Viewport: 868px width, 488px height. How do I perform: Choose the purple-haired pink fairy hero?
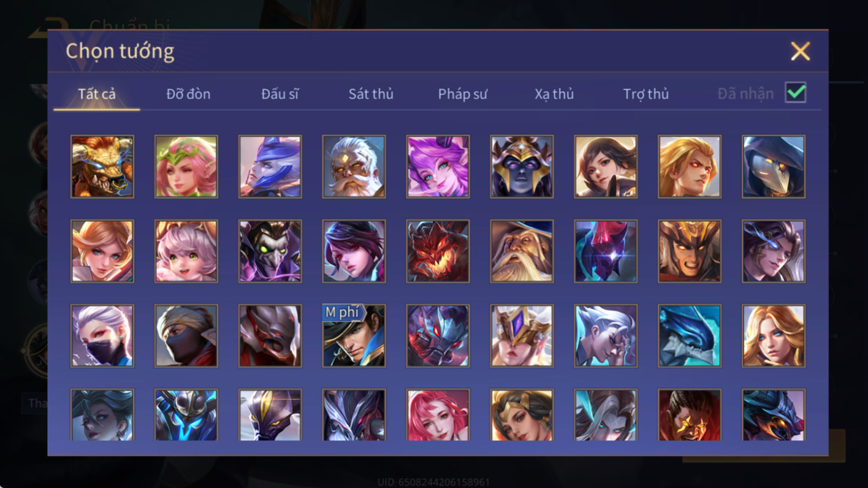tap(438, 167)
